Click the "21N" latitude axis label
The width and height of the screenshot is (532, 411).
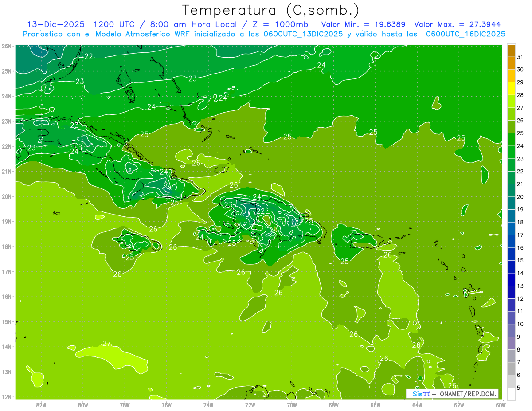point(7,171)
